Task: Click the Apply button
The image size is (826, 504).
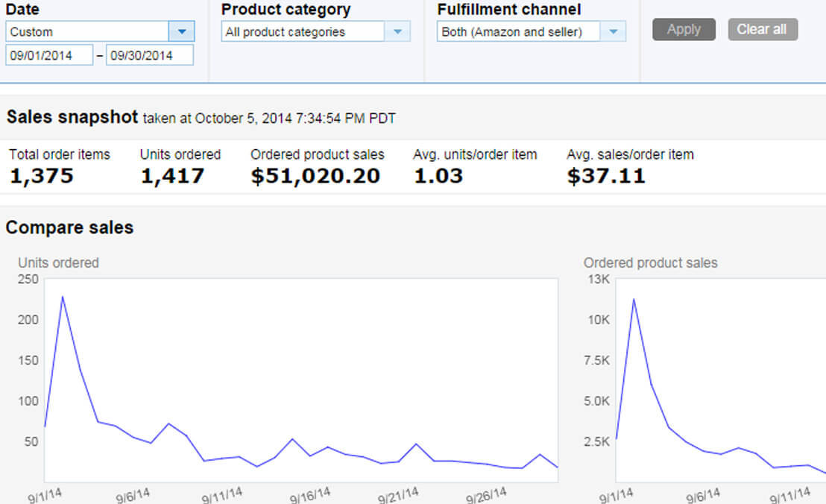Action: point(684,30)
